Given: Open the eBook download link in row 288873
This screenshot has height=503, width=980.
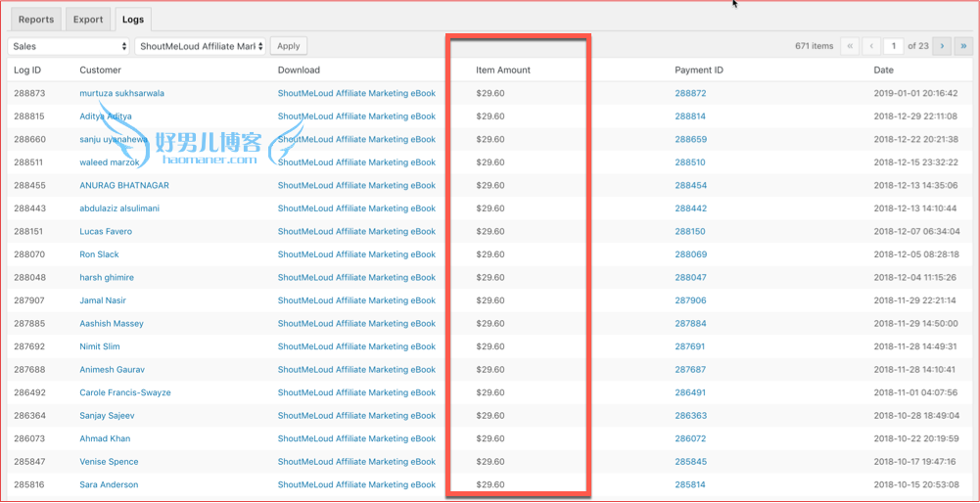Looking at the screenshot, I should 356,93.
